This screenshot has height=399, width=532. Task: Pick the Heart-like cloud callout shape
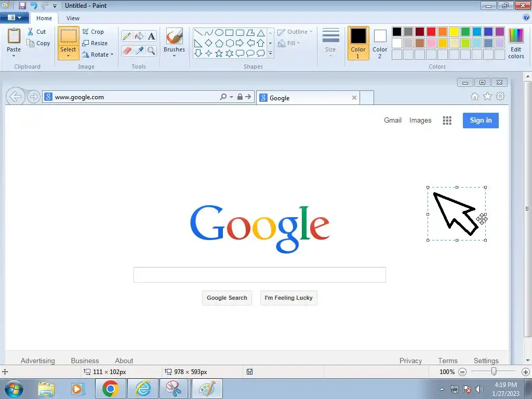[261, 54]
